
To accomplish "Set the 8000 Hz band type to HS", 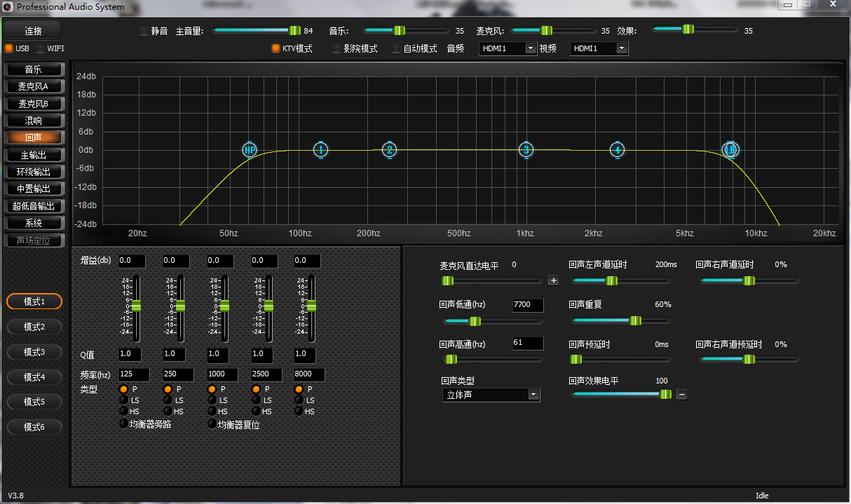I will 299,411.
